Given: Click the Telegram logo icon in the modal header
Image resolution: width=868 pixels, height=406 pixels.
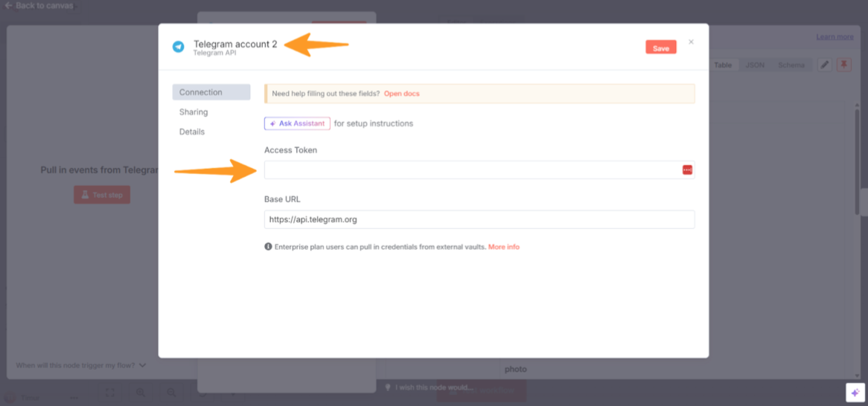Looking at the screenshot, I should click(178, 47).
